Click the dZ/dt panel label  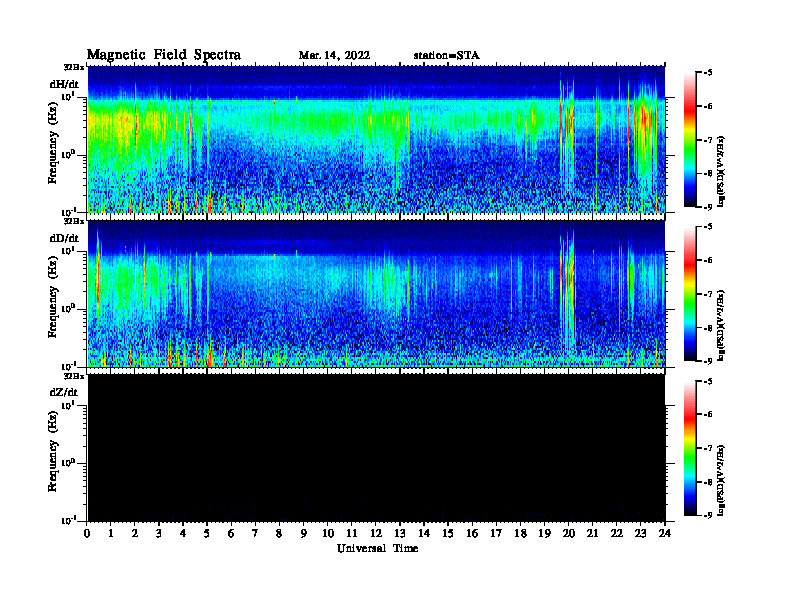(x=64, y=392)
